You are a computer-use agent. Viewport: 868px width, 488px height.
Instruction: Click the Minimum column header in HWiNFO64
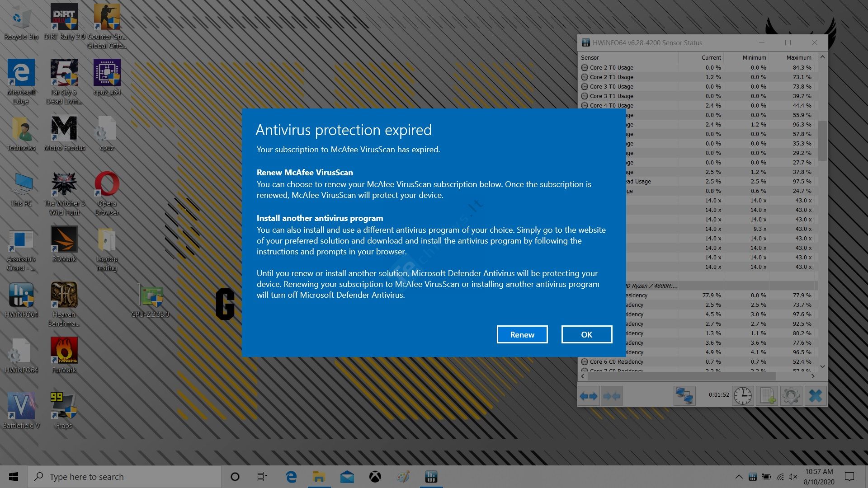pyautogui.click(x=746, y=57)
